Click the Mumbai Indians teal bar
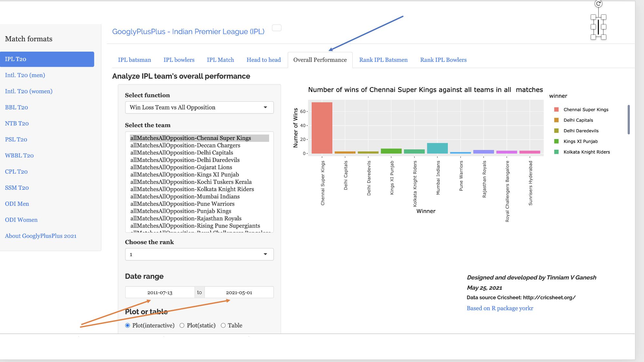Viewport: 644px width, 362px height. [x=437, y=148]
